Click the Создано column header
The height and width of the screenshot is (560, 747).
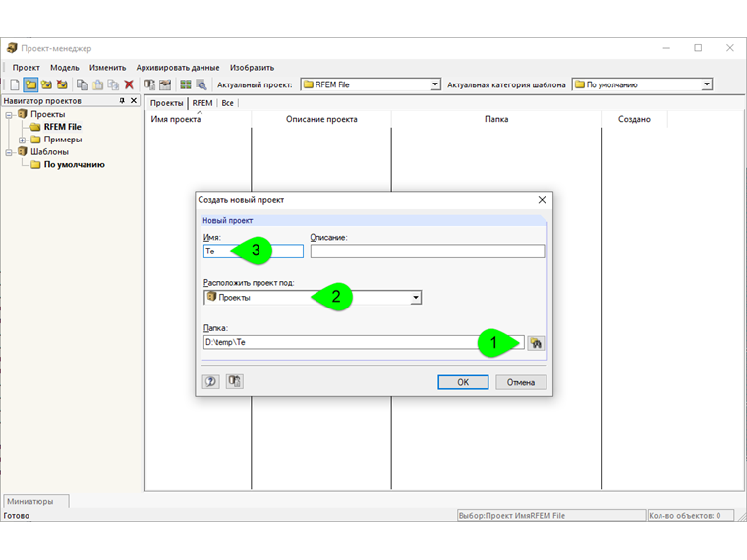(634, 119)
